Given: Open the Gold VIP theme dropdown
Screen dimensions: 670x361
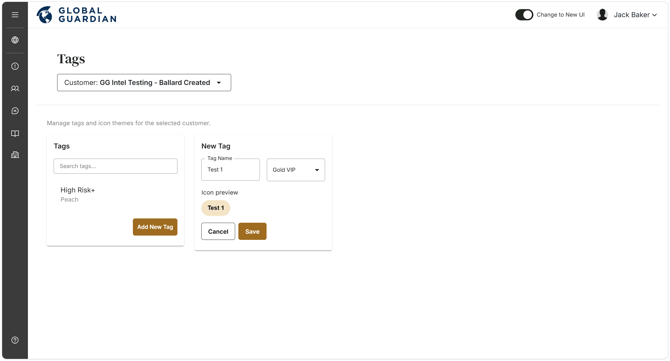Looking at the screenshot, I should click(x=296, y=170).
